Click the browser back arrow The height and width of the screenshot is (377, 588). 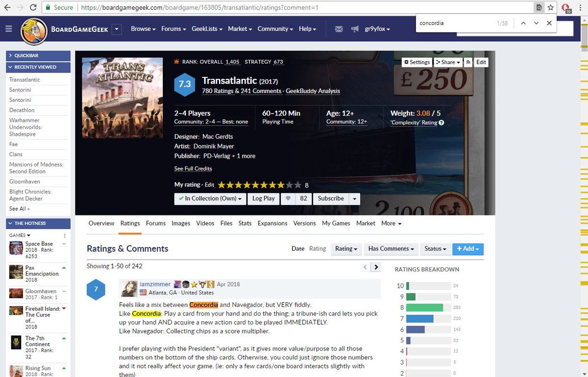click(6, 8)
